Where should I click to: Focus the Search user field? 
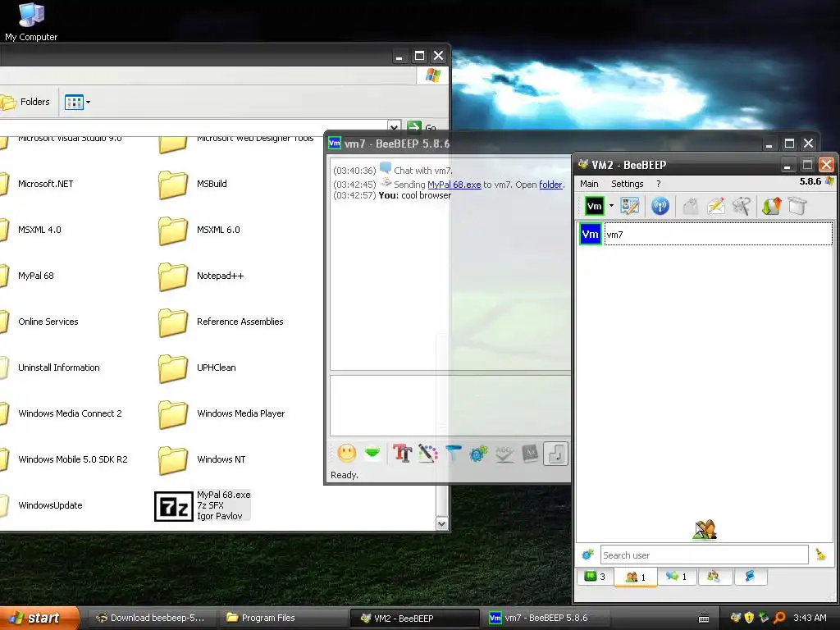click(x=705, y=555)
